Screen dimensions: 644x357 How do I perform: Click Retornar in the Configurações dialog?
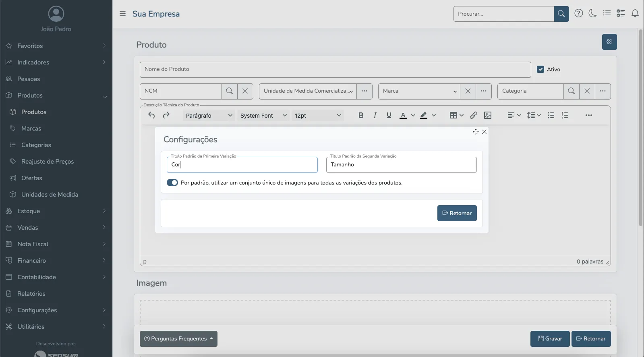[457, 213]
